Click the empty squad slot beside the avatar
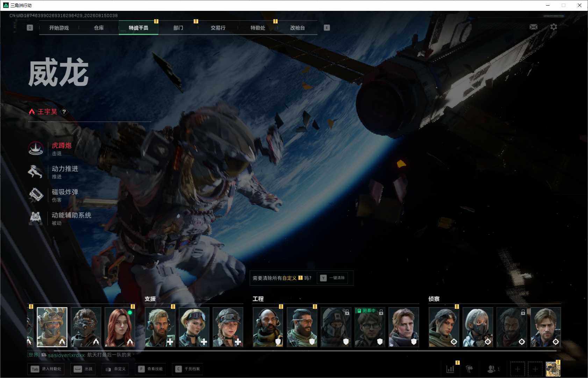588x378 pixels. point(535,369)
